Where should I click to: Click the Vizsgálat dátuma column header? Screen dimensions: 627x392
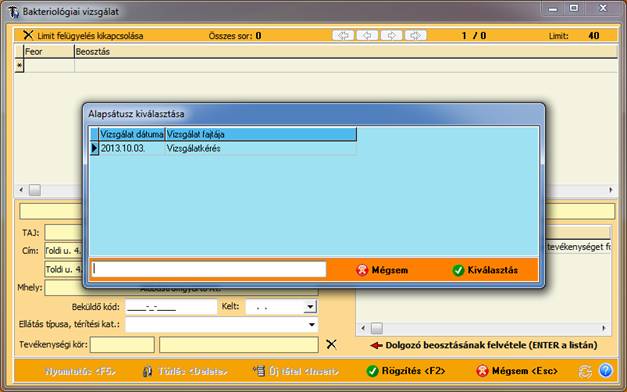pyautogui.click(x=132, y=134)
